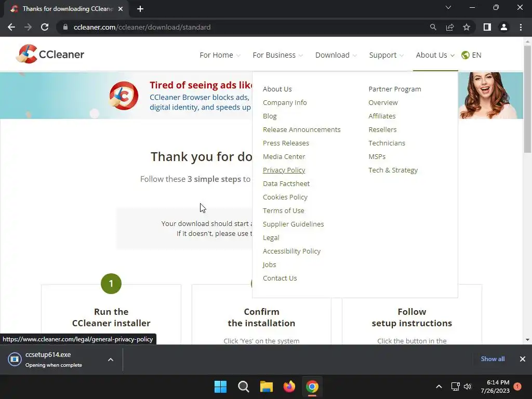The height and width of the screenshot is (399, 532).
Task: Open the Blog menu entry
Action: pyautogui.click(x=270, y=116)
